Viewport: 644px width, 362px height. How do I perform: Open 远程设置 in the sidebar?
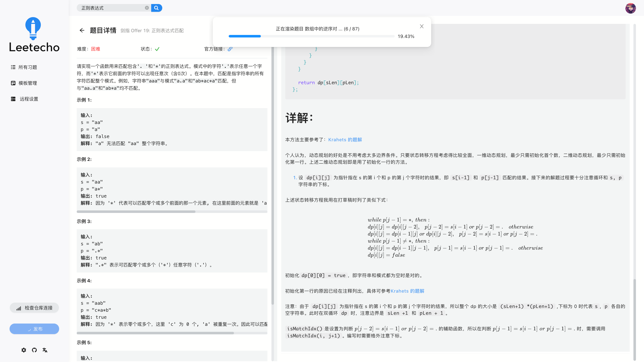tap(29, 99)
